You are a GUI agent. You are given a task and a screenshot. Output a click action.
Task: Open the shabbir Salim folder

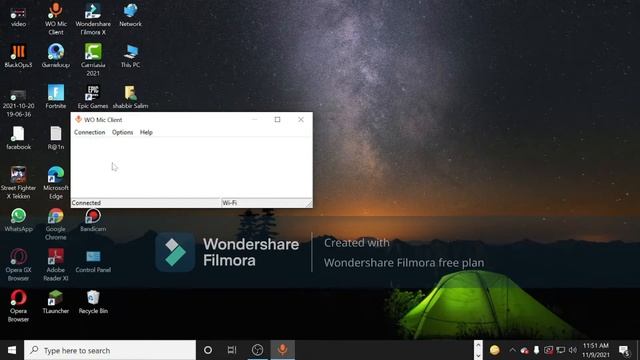pyautogui.click(x=130, y=97)
